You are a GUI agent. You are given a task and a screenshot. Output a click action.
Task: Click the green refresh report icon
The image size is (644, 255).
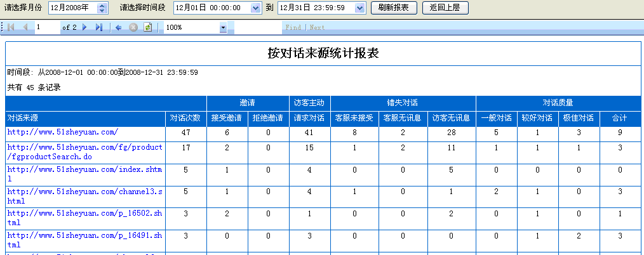point(147,27)
